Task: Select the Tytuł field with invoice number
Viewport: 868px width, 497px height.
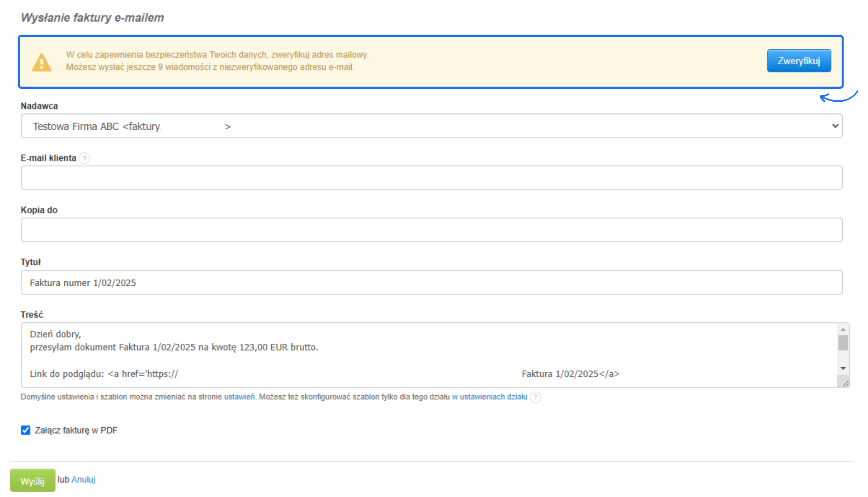Action: pyautogui.click(x=431, y=283)
